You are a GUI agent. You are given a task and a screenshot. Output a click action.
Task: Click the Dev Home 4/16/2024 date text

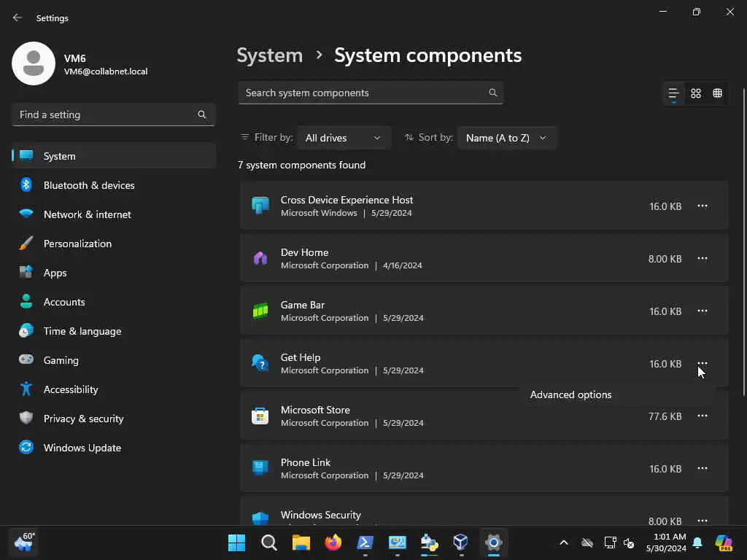coord(402,265)
